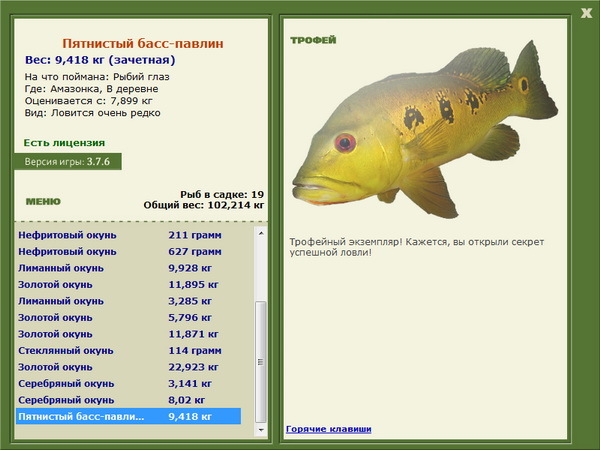Click the Общий вес: 102,214 кг text

tap(204, 205)
